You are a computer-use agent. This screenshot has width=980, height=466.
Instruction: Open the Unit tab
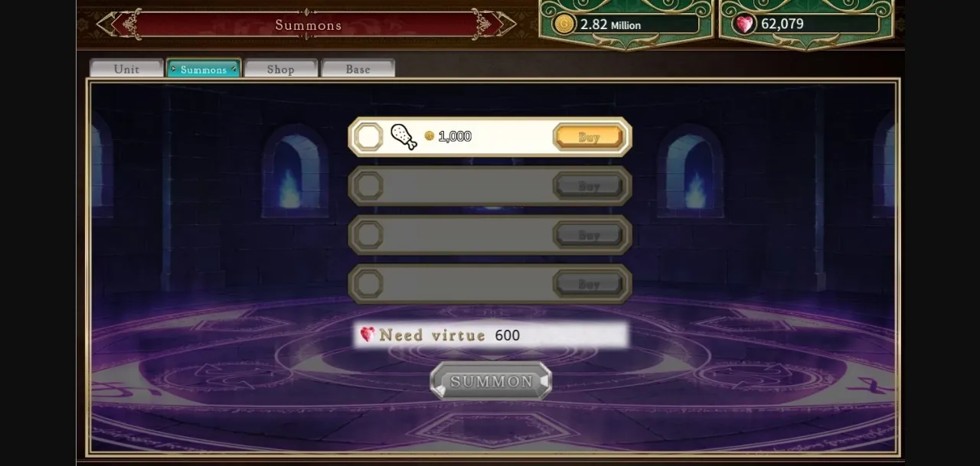click(126, 69)
